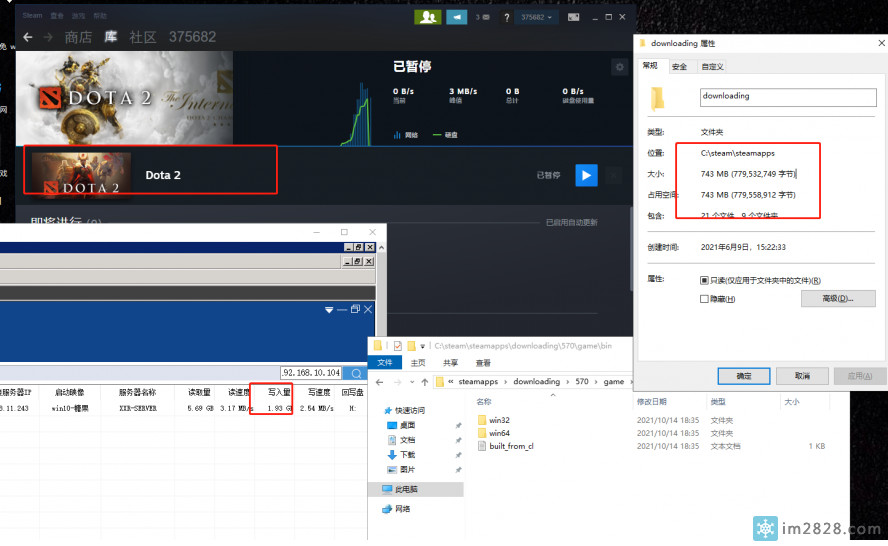Open Desktop in Explorer sidebar
The width and height of the screenshot is (888, 546).
point(402,425)
